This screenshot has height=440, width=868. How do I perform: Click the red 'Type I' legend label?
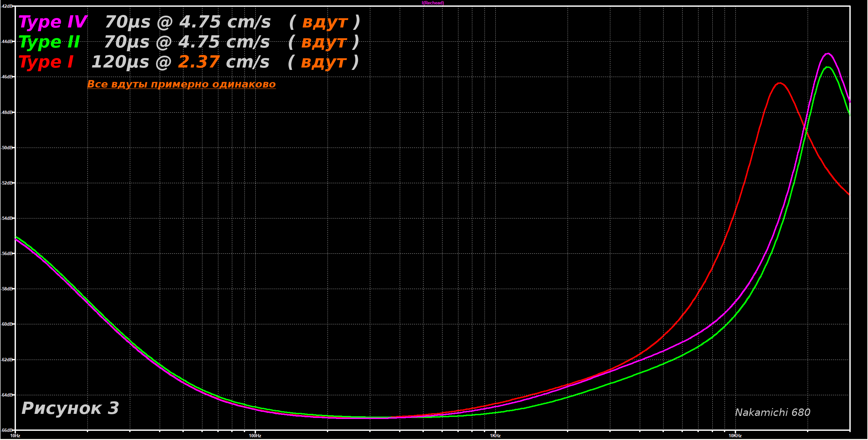pos(46,62)
